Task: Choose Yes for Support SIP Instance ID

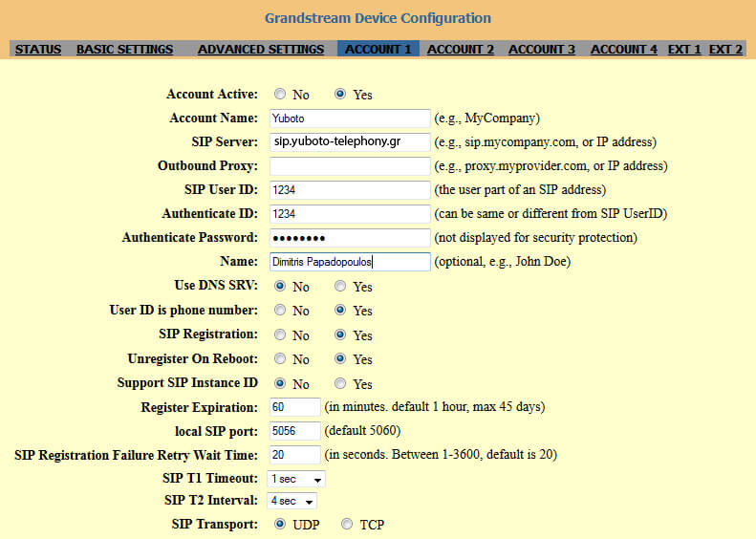Action: tap(341, 383)
